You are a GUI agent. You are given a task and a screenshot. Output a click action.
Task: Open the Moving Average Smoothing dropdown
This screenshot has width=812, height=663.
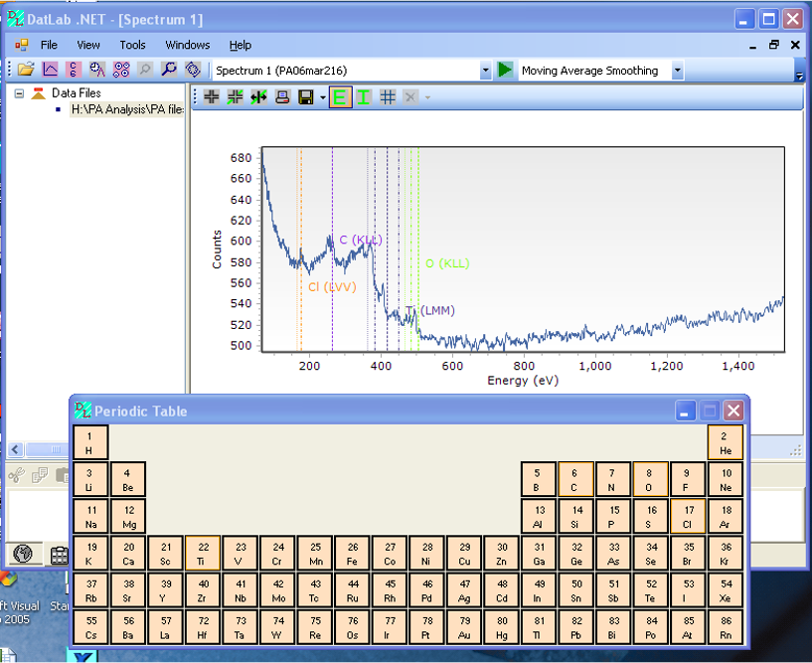(678, 71)
